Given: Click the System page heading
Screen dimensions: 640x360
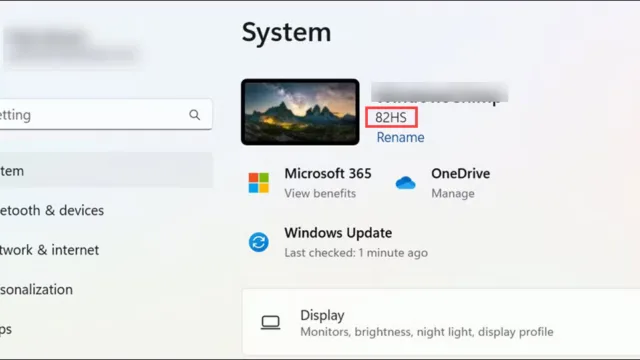Looking at the screenshot, I should tap(287, 32).
